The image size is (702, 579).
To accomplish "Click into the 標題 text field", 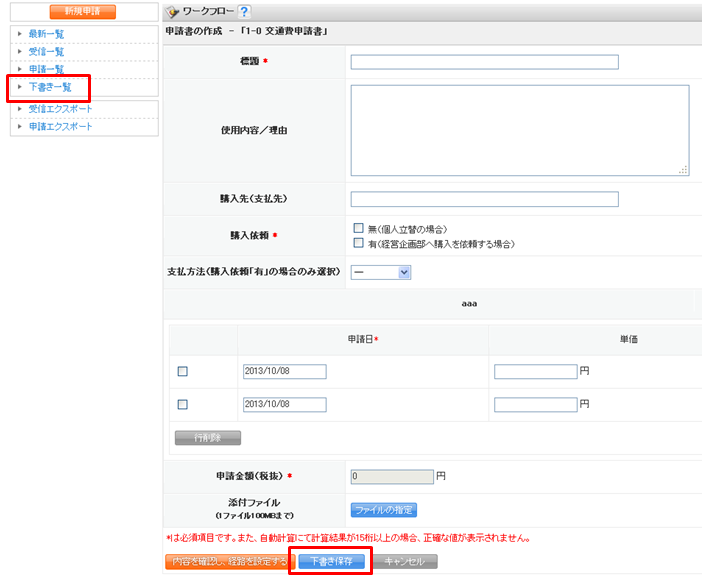I will click(484, 62).
